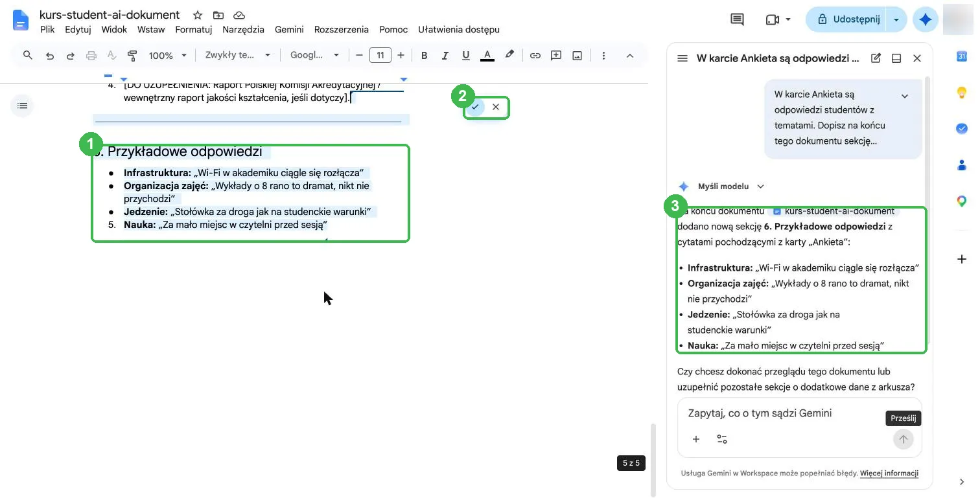The width and height of the screenshot is (980, 500).
Task: Click the Udostępnij share button
Action: click(x=846, y=19)
